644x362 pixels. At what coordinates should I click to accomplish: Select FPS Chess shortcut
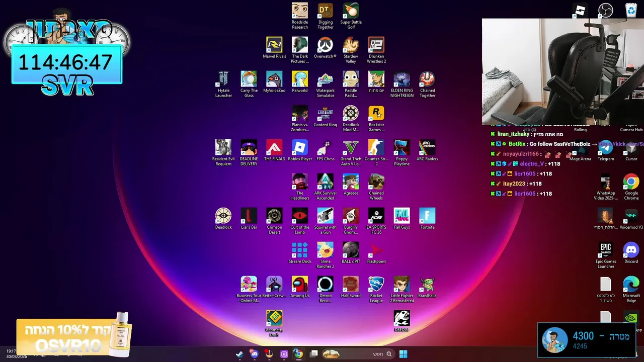[x=326, y=150]
